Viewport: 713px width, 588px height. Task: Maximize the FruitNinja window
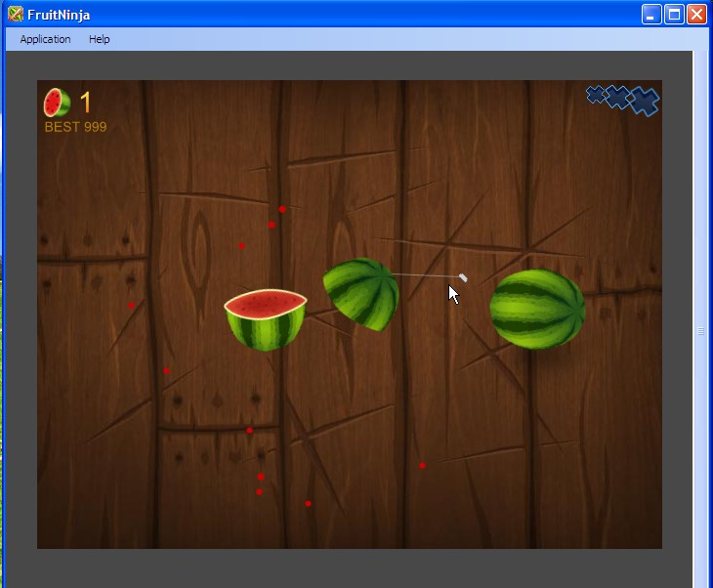pyautogui.click(x=674, y=15)
